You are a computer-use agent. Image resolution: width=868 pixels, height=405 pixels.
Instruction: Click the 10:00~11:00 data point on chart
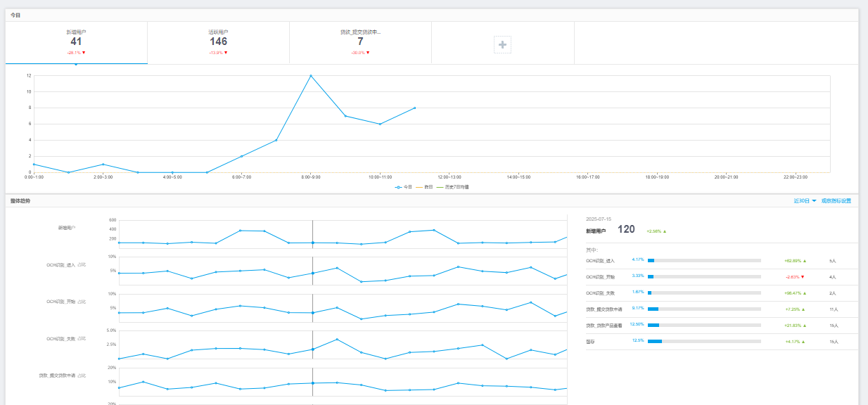(380, 124)
